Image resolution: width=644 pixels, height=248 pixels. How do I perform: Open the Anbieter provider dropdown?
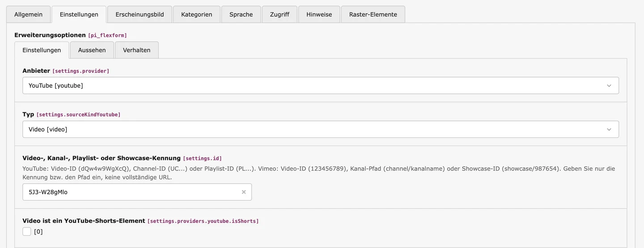pos(320,86)
